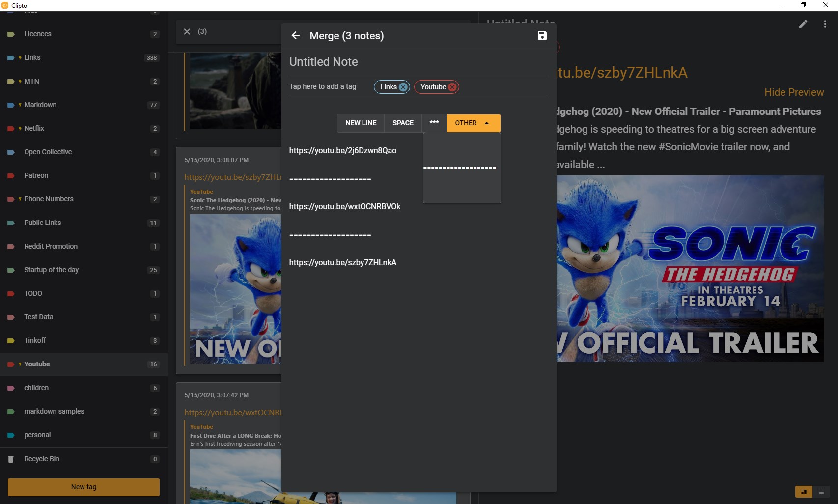Open the Phone Numbers tag
Viewport: 838px width, 504px height.
pos(84,199)
